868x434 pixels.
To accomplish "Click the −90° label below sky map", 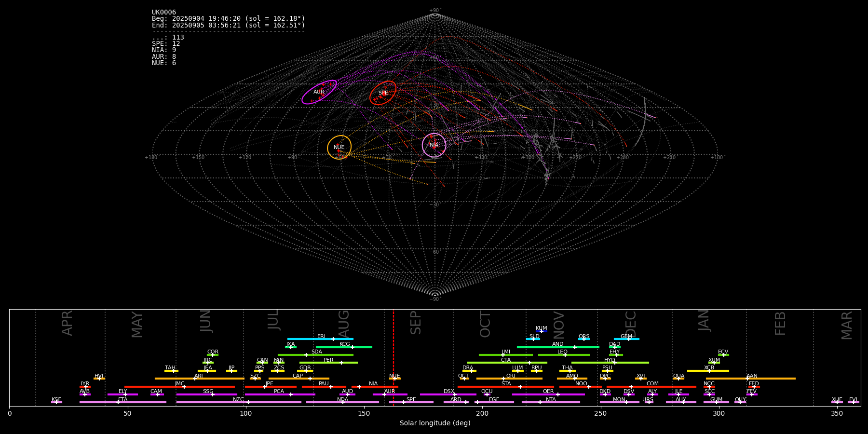I will pos(435,299).
